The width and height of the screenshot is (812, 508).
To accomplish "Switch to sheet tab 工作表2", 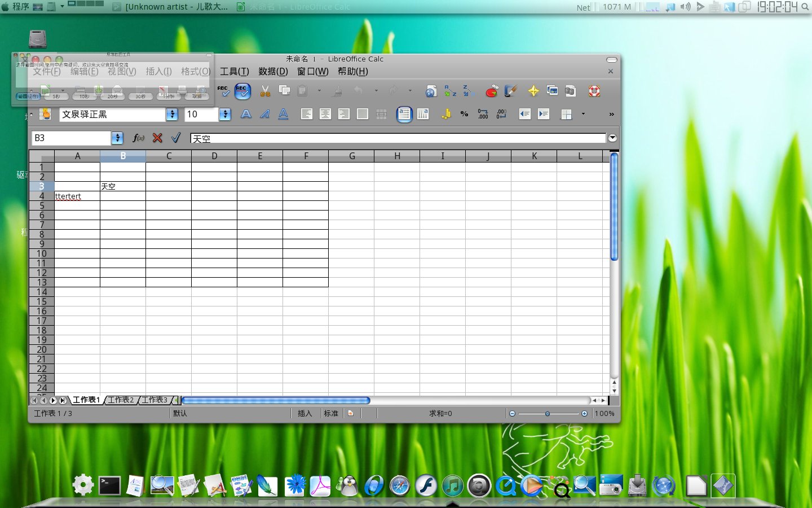I will tap(121, 400).
